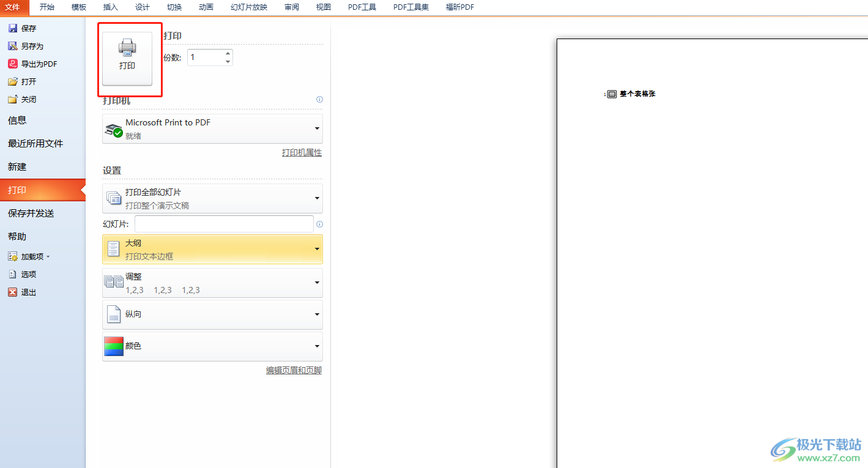Open the collation dropdown arrow
Image resolution: width=868 pixels, height=468 pixels.
(x=317, y=283)
